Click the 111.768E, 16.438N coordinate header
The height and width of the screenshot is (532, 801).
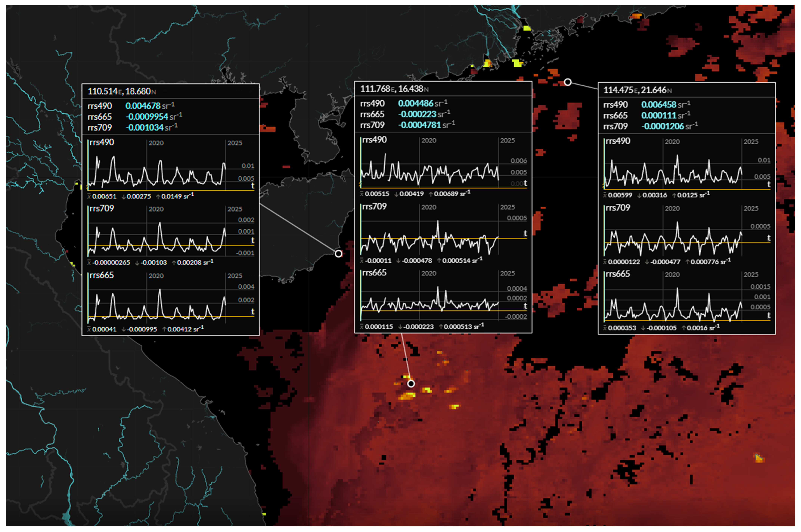coord(394,89)
